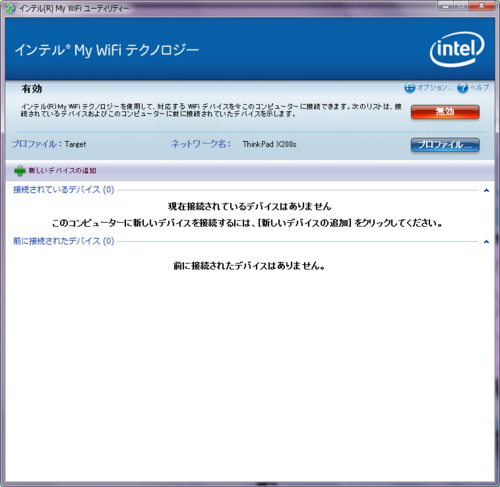Open the プロファイル... profiles button
Image resolution: width=500 pixels, height=487 pixels.
pos(445,145)
